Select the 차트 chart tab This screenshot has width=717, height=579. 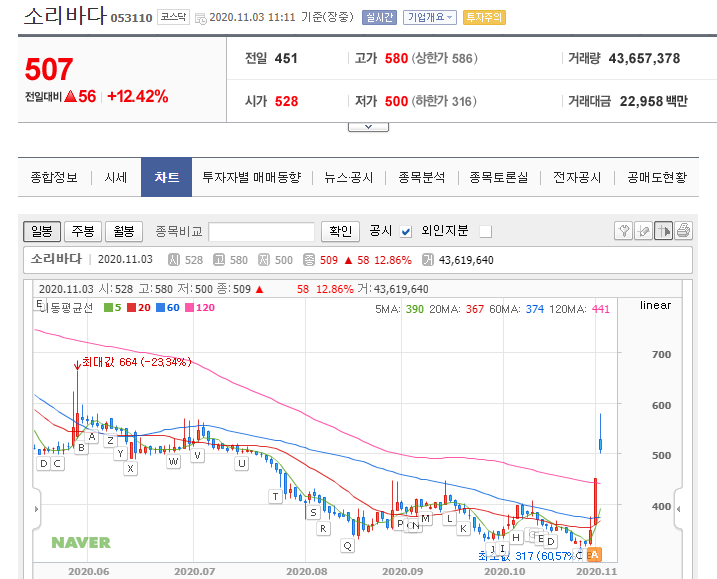166,177
